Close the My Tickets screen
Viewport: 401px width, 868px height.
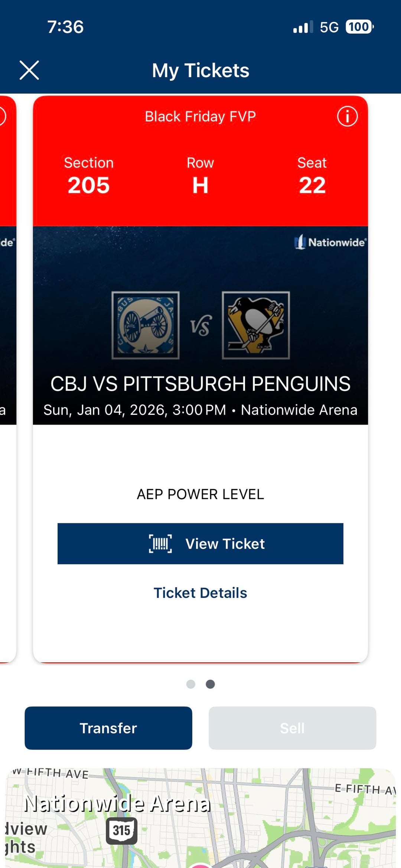pos(29,70)
